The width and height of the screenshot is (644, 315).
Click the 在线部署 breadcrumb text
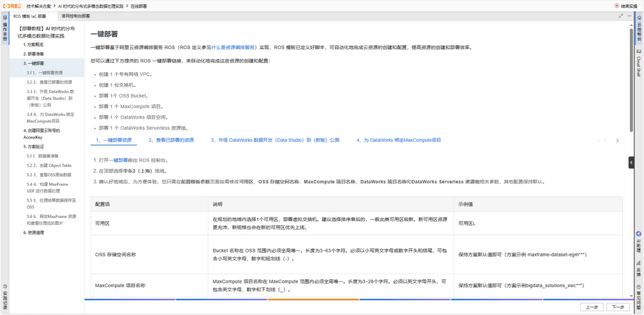click(138, 6)
